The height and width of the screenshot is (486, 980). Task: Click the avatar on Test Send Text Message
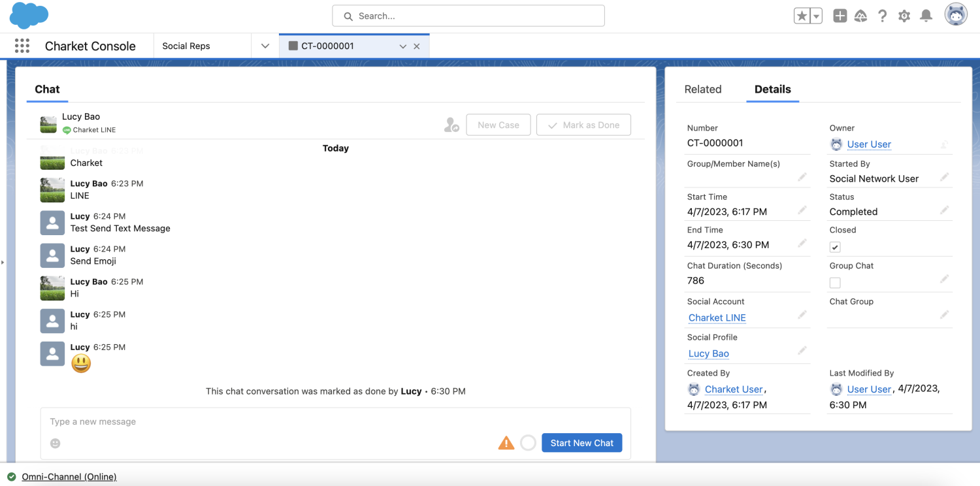(52, 223)
